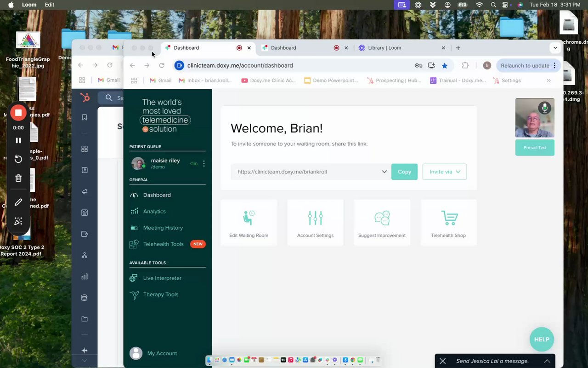Copy the waiting room link
Screen dimensions: 588x368
(404, 172)
